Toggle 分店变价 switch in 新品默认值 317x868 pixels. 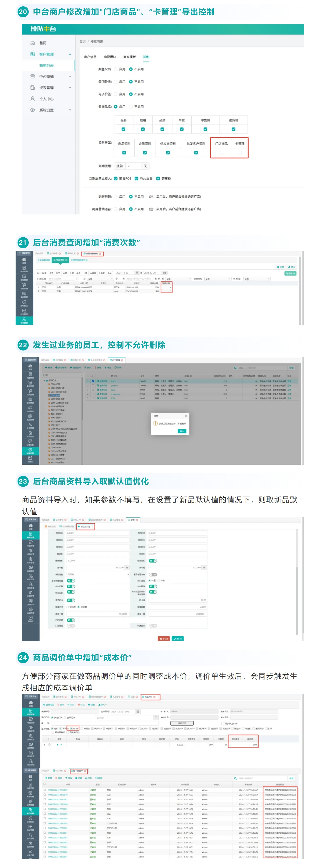(x=153, y=561)
